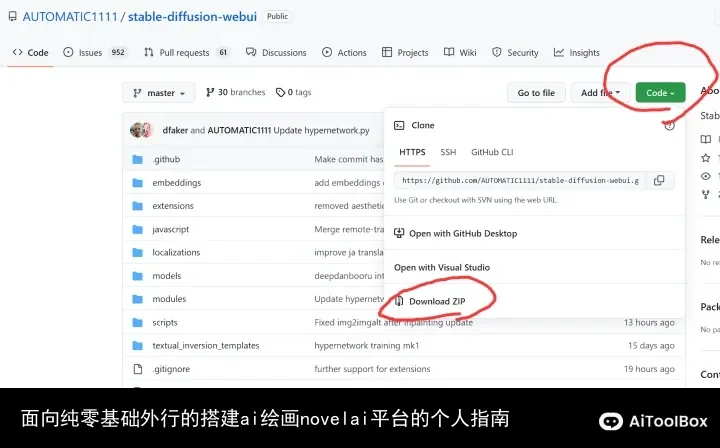Select the SSH clone tab
The width and height of the screenshot is (720, 448).
pyautogui.click(x=448, y=152)
